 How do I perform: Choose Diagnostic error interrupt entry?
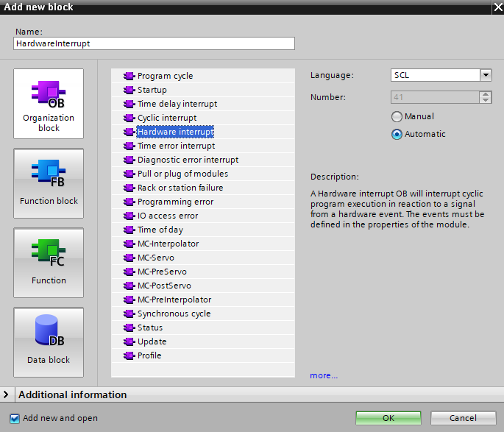click(188, 160)
